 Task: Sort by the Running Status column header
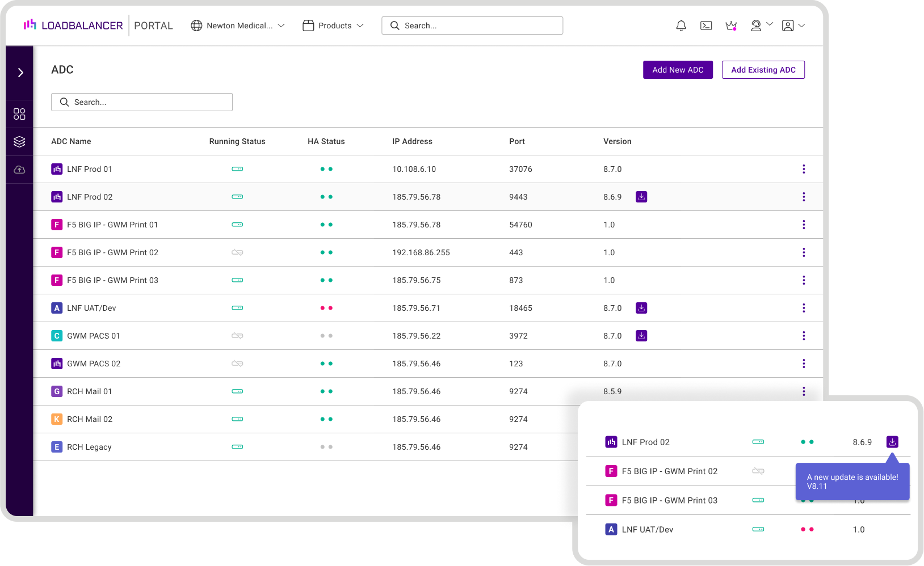(x=237, y=141)
